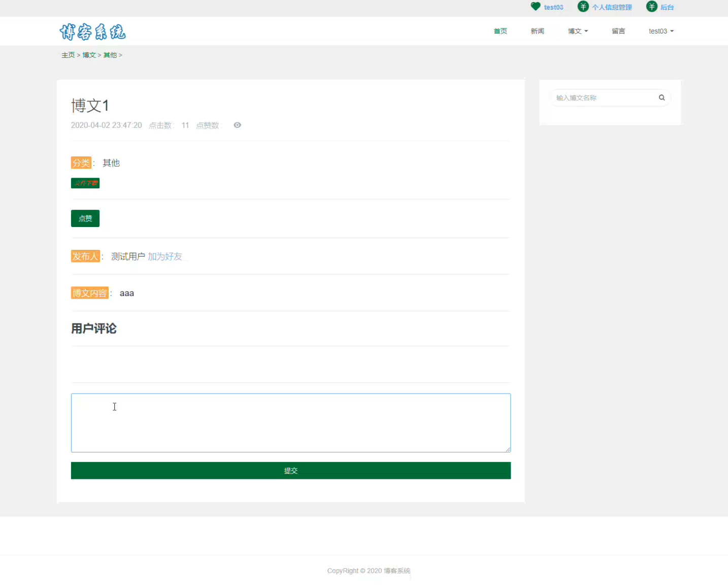The height and width of the screenshot is (587, 728).
Task: Click the 点击数 count 11
Action: click(x=185, y=125)
